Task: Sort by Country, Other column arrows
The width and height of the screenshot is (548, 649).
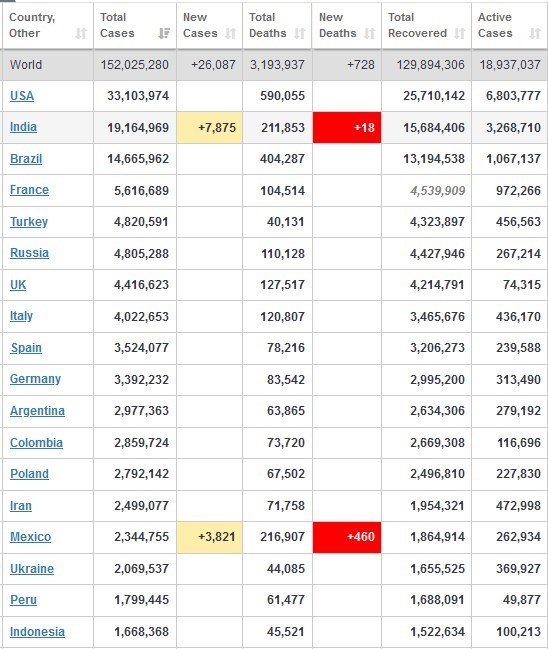Action: tap(81, 33)
